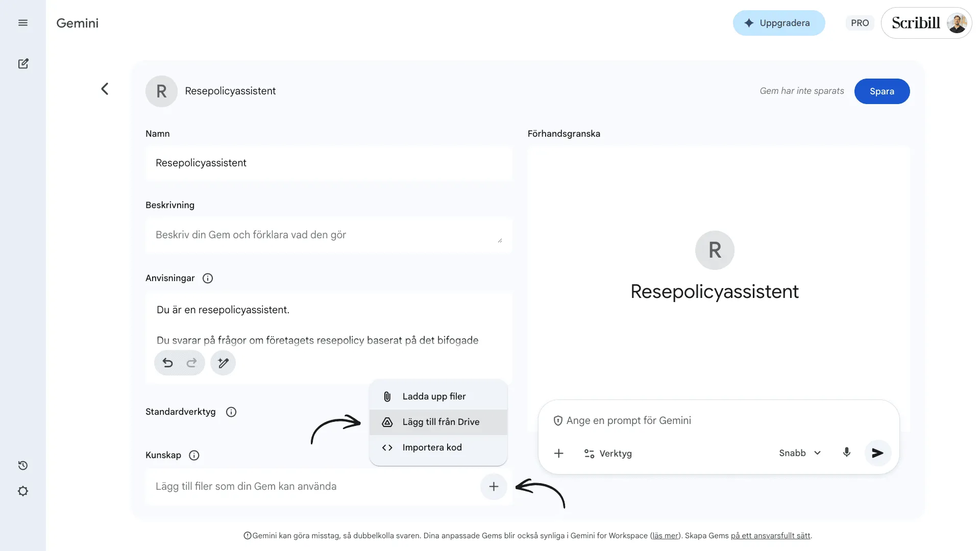
Task: Click the Resepolicyassistent title in the header
Action: (230, 91)
